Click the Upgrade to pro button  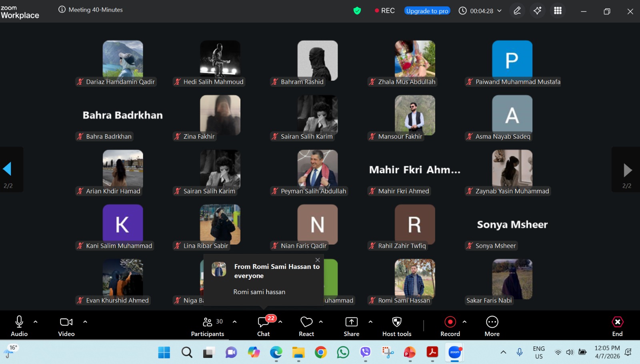(427, 11)
